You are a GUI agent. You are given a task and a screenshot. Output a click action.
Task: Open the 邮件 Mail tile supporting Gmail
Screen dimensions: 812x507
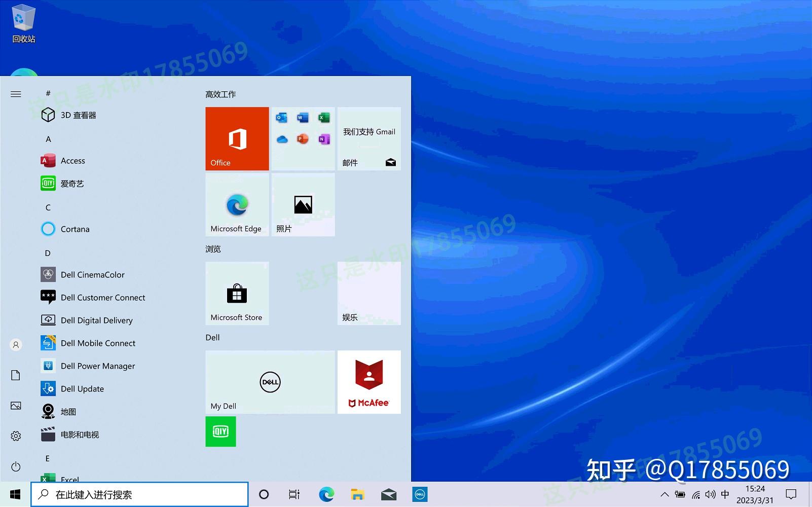(x=368, y=138)
